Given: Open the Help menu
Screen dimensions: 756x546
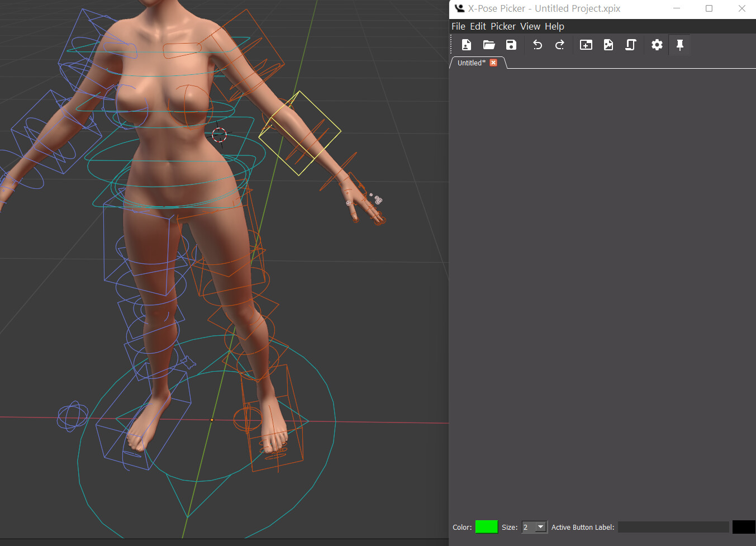Looking at the screenshot, I should pyautogui.click(x=554, y=26).
